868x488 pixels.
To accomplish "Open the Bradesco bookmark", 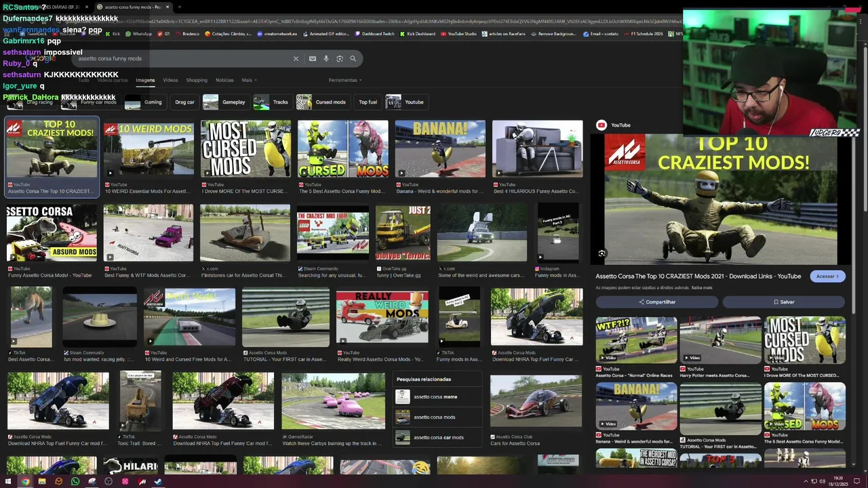I will tap(187, 34).
